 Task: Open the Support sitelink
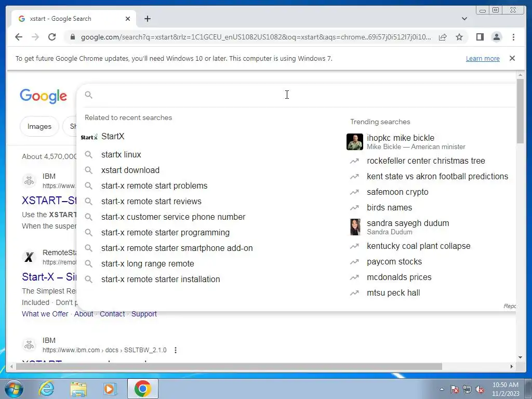144,314
